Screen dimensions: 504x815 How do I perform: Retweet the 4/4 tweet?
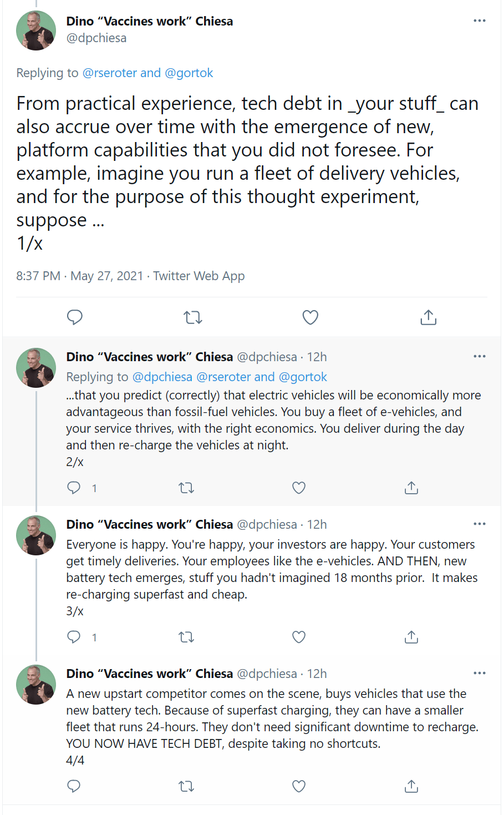pos(186,786)
